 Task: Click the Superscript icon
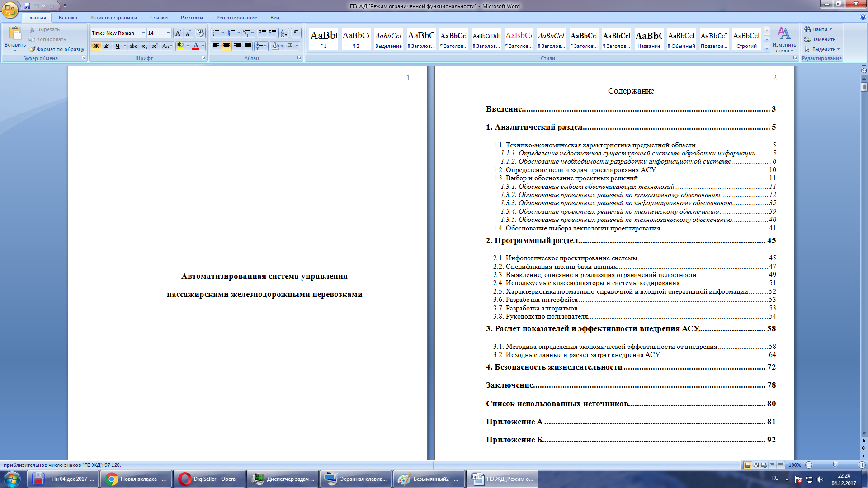pyautogui.click(x=155, y=46)
